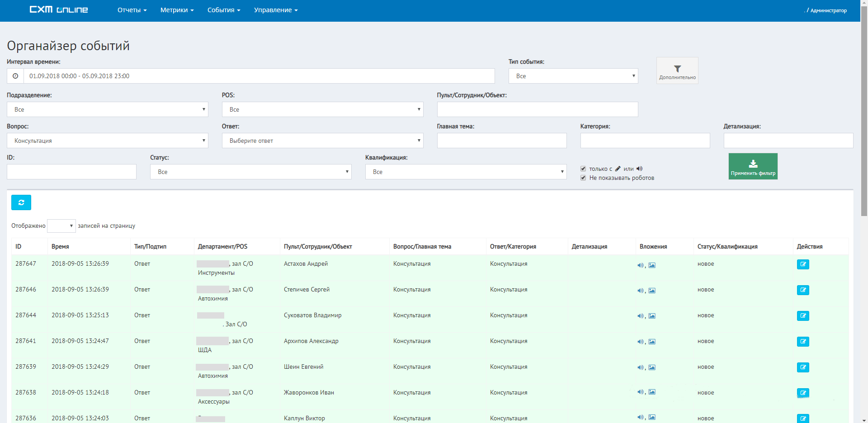
Task: Select the records-per-page dropdown
Action: click(x=61, y=226)
